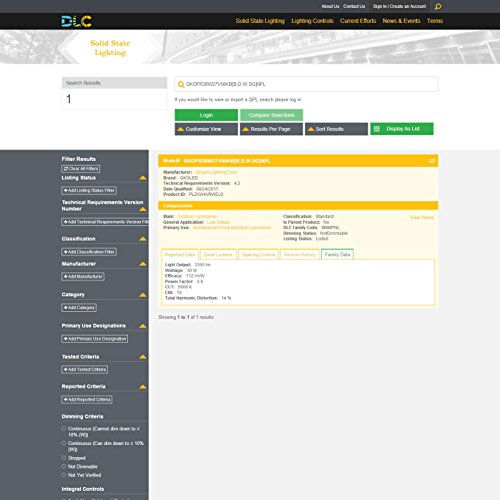Select the Stepped dimming radio button
500x500 pixels.
(64, 458)
